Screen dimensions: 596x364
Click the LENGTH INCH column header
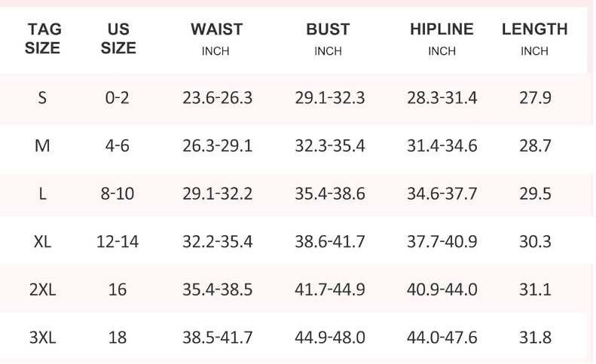pos(534,39)
